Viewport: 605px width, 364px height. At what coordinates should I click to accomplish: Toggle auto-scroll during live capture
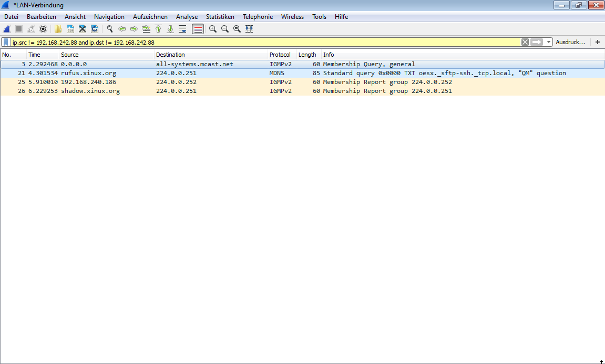tap(182, 29)
